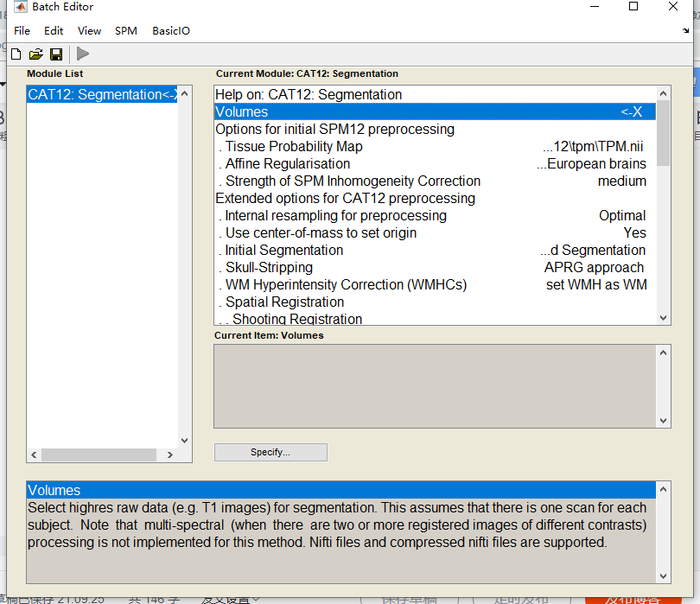Select Options for initial SPM12 preprocessing
Screen dimensions: 700x604
(436, 129)
